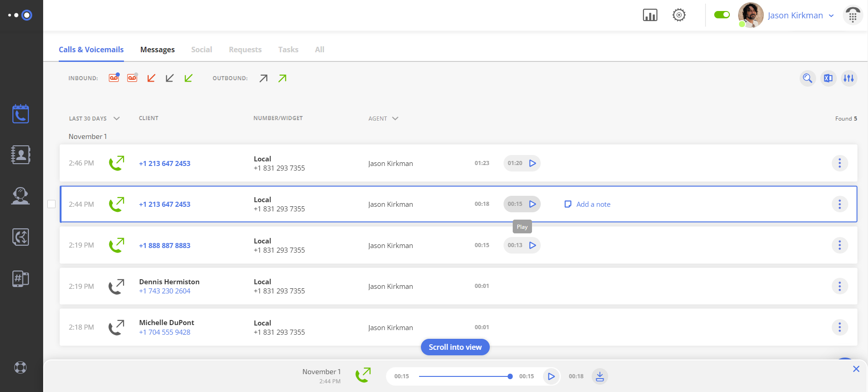Open the filter sliders icon

pyautogui.click(x=849, y=78)
